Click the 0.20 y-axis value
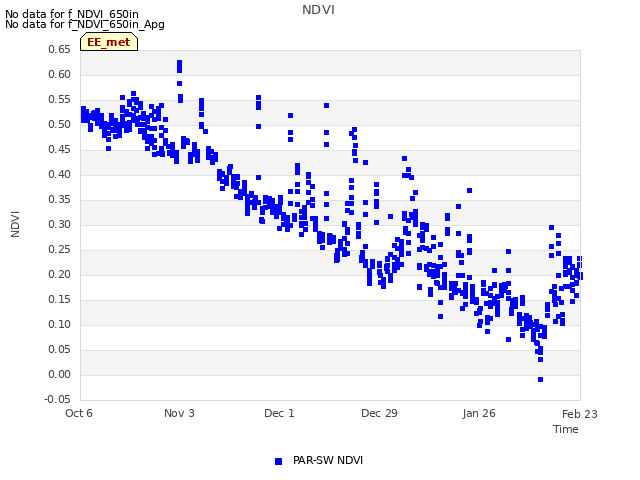The image size is (640, 480). (x=59, y=274)
